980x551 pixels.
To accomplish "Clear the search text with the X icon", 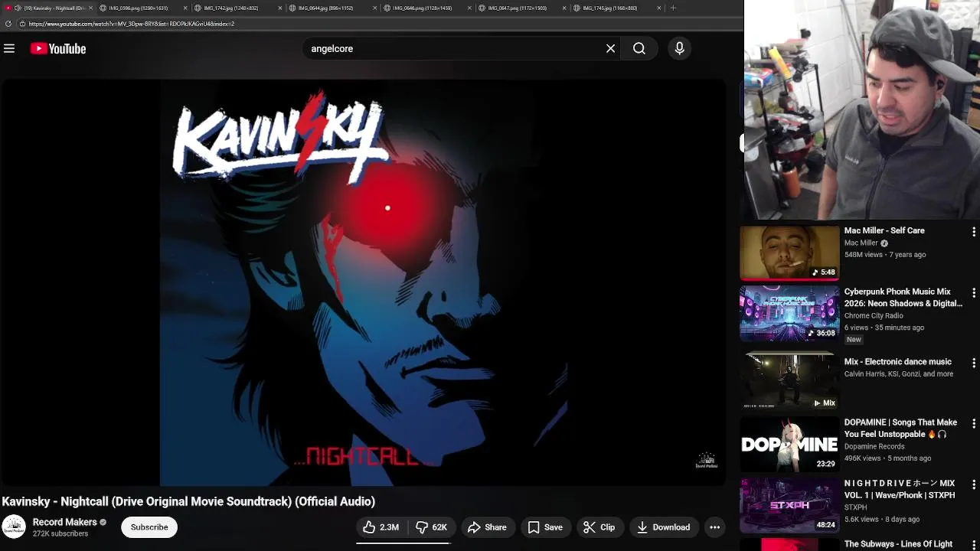I will point(610,48).
